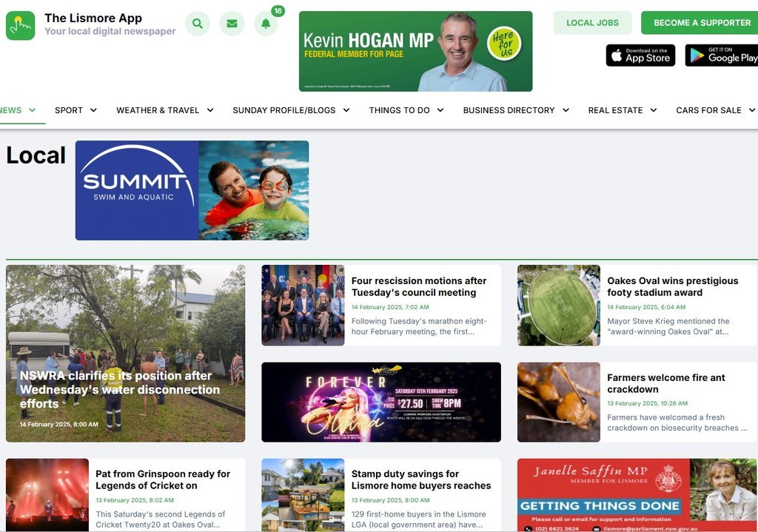The image size is (758, 532).
Task: Open the Things To Do menu item
Action: pos(399,110)
